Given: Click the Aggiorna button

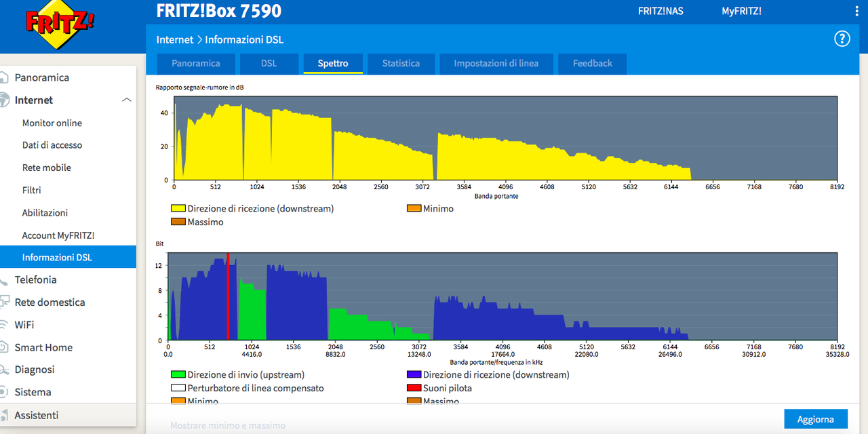Looking at the screenshot, I should pos(816,419).
